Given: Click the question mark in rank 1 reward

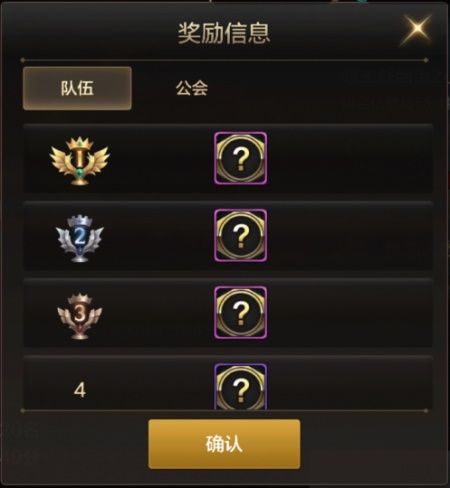Looking at the screenshot, I should tap(241, 159).
